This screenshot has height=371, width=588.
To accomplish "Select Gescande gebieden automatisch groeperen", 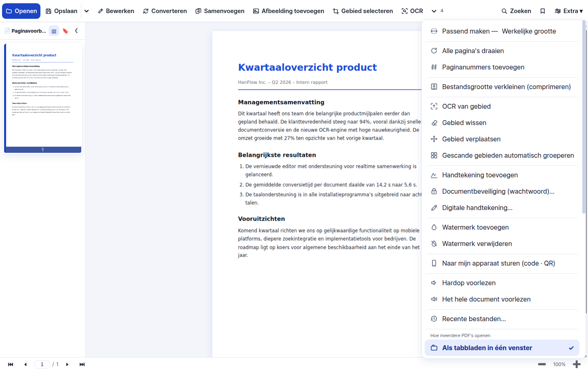I will [502, 155].
